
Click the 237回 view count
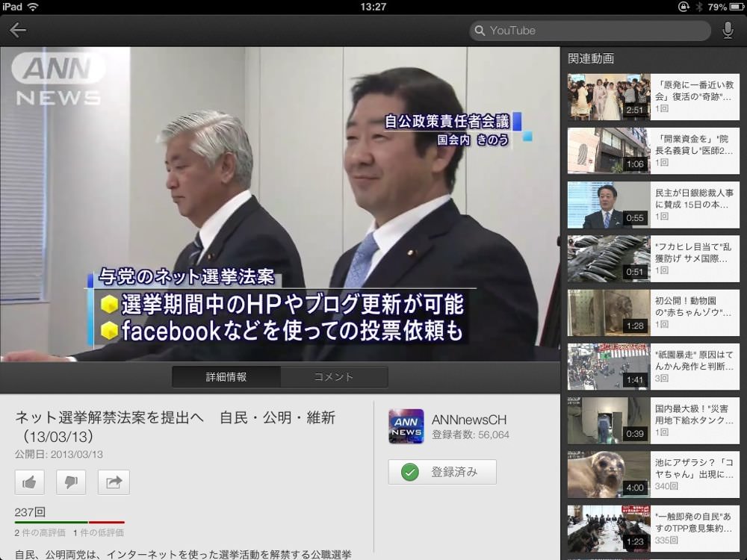(30, 512)
